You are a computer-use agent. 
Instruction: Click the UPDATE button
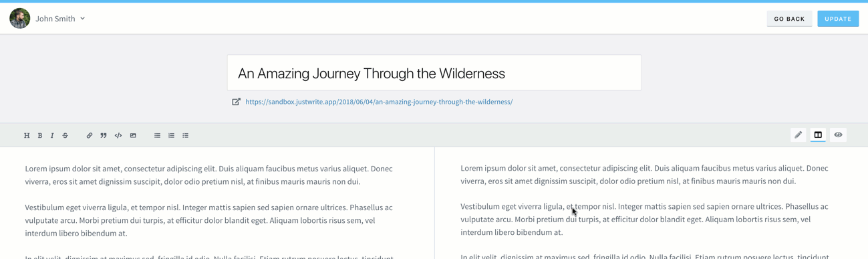pos(838,19)
